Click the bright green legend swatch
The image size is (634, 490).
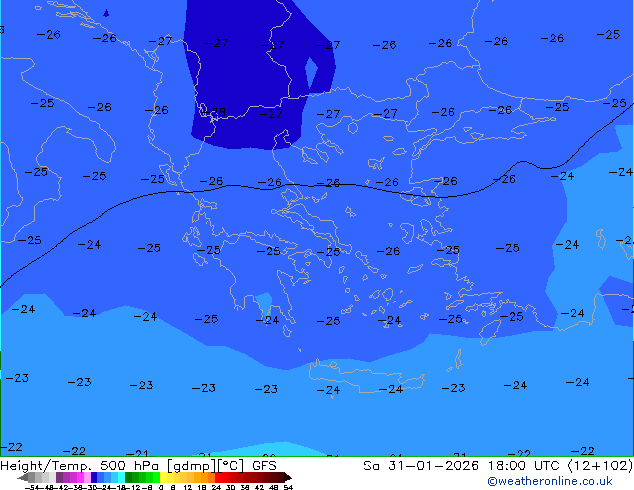[x=156, y=477]
